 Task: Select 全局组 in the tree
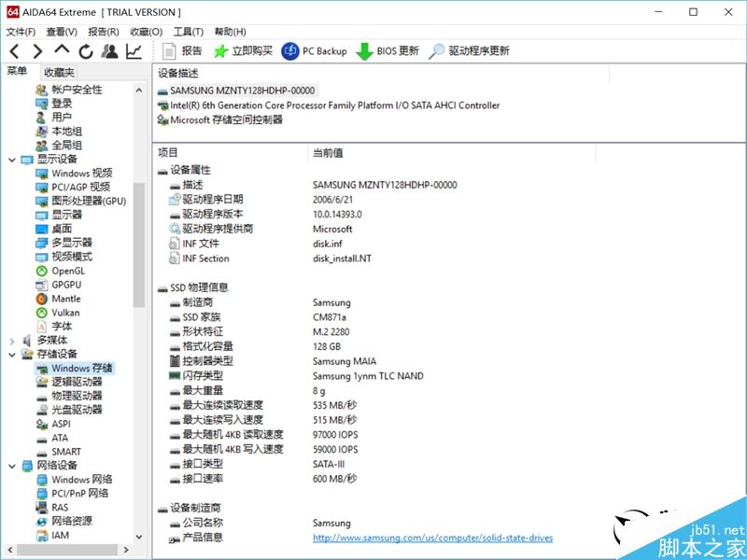click(59, 146)
